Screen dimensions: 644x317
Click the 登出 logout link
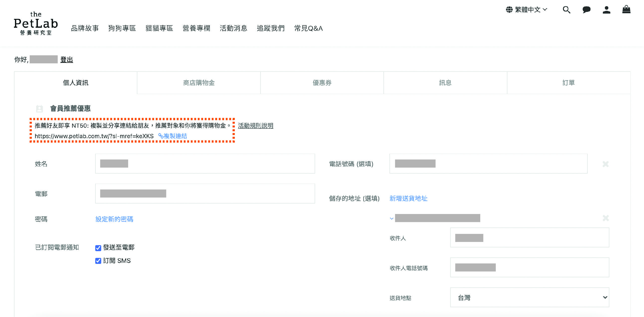click(x=67, y=60)
